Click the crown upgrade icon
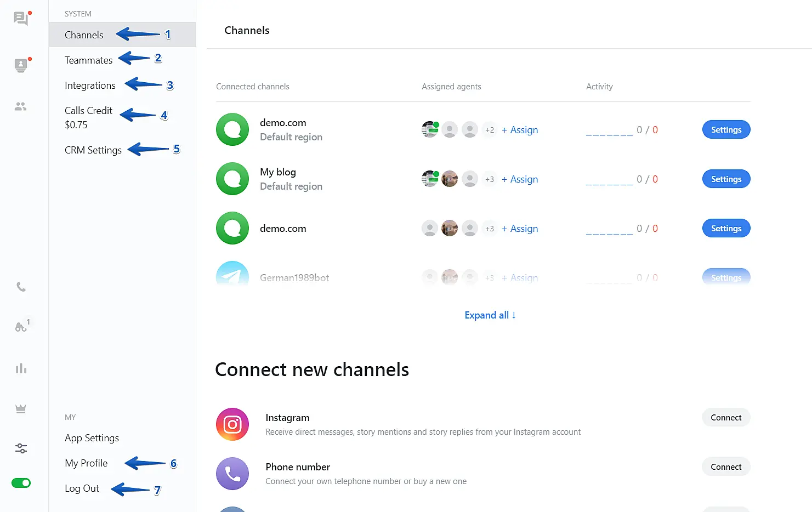 (x=21, y=409)
